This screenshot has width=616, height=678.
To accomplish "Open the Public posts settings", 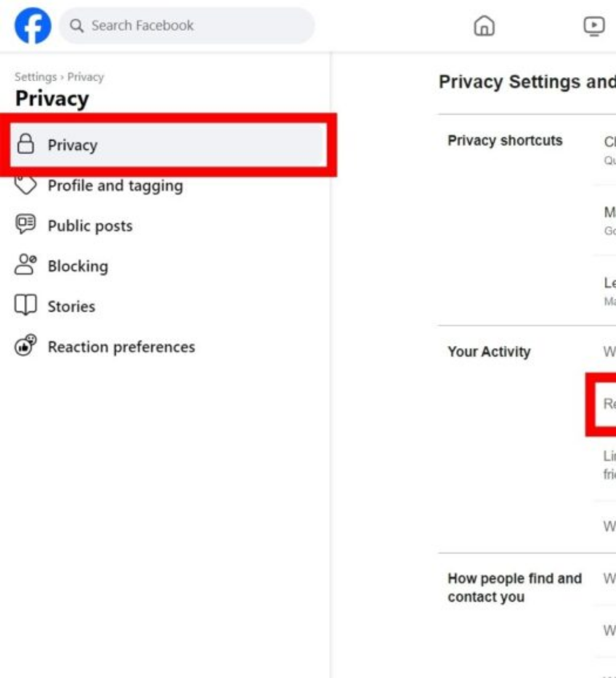I will click(90, 226).
